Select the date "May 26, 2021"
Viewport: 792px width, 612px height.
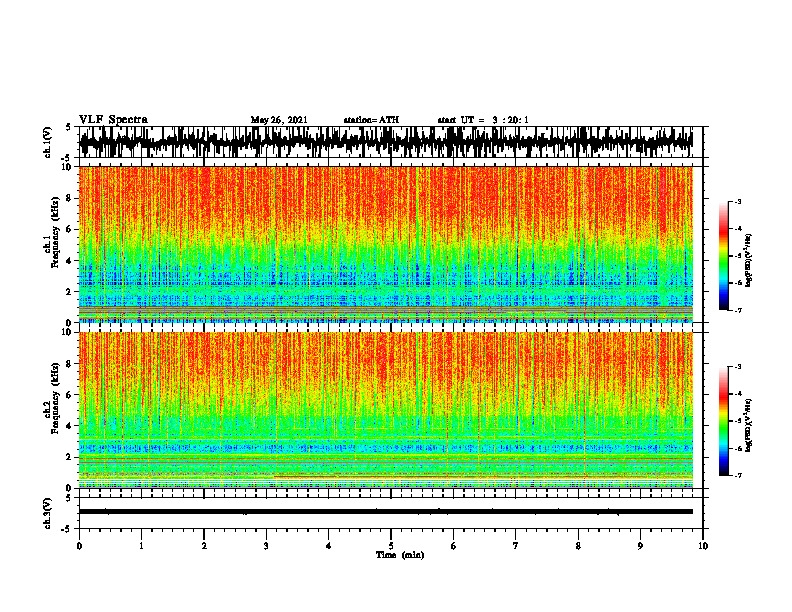pos(279,120)
